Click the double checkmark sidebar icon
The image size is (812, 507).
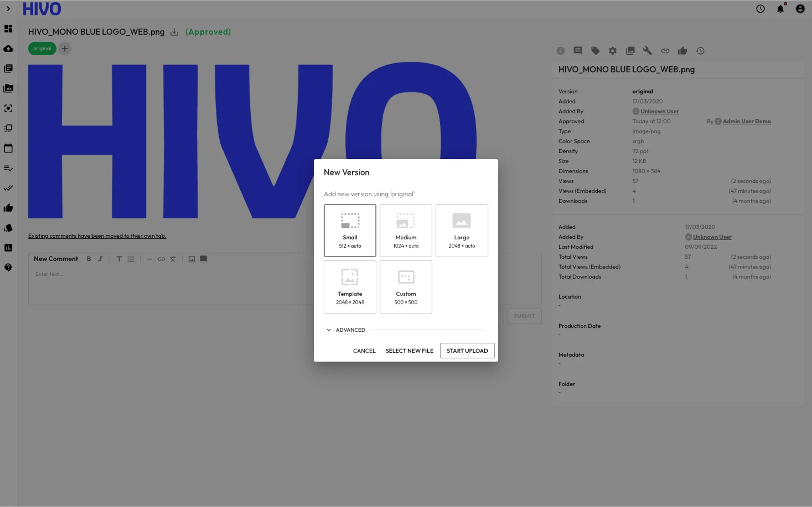(x=8, y=188)
